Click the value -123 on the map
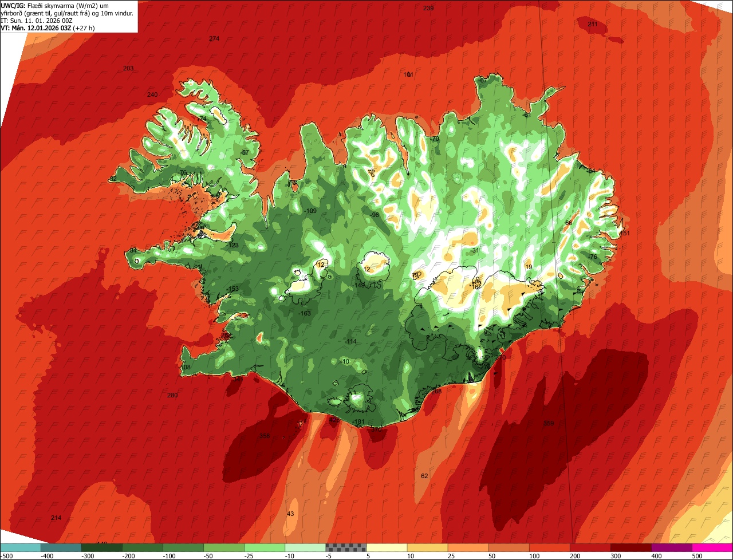The width and height of the screenshot is (733, 560). coord(232,245)
